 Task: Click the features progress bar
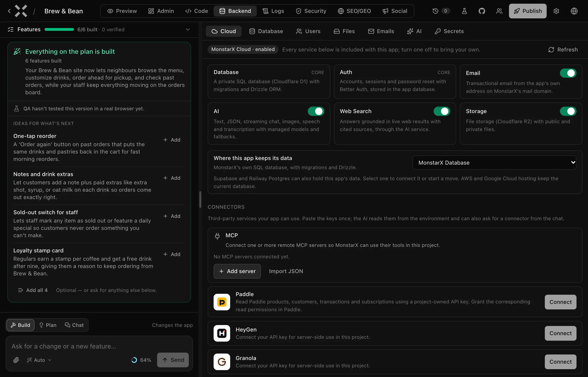click(59, 29)
